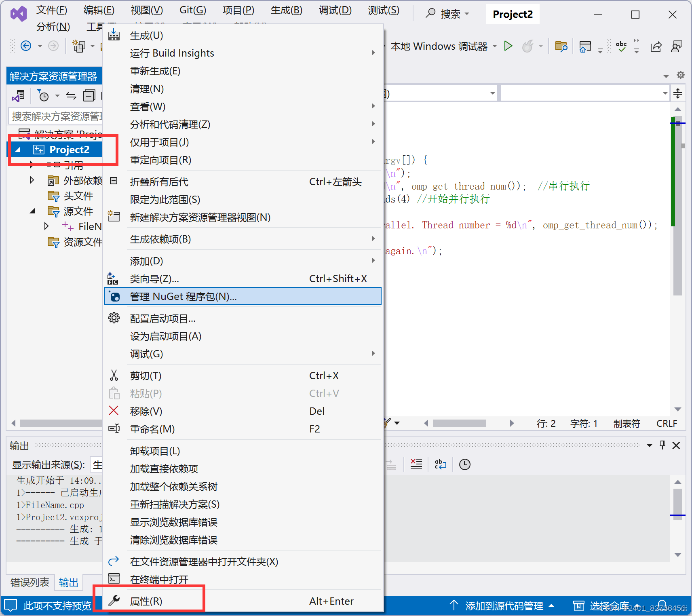Click the green start debugging play icon
Image resolution: width=692 pixels, height=616 pixels.
[x=508, y=46]
